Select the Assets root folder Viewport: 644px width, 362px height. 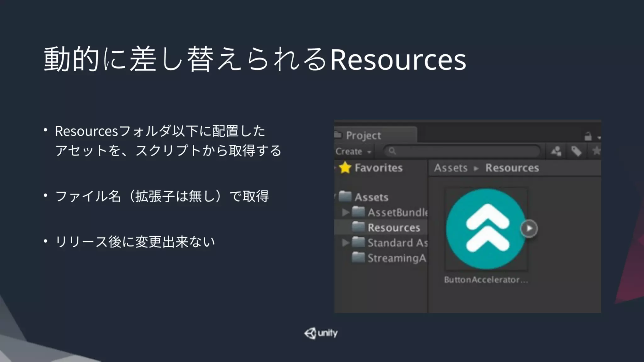pos(371,197)
